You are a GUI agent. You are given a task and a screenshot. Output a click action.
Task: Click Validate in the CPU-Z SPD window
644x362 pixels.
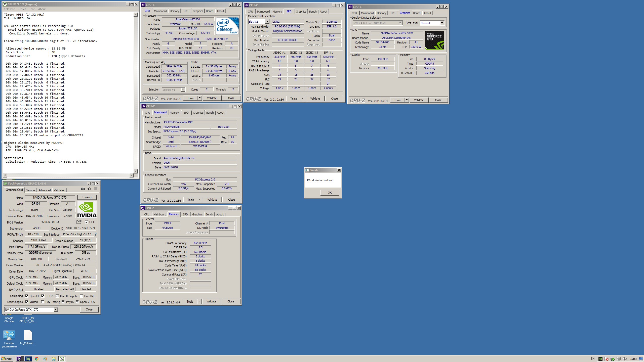click(x=315, y=99)
